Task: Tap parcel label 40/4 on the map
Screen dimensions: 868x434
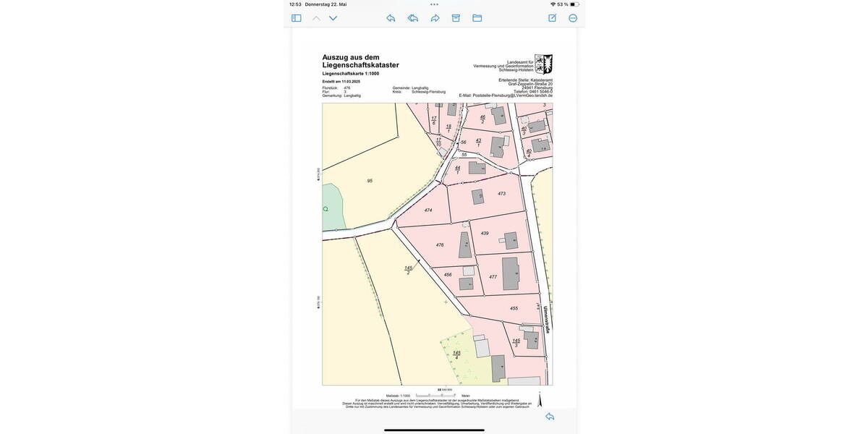Action: [529, 153]
